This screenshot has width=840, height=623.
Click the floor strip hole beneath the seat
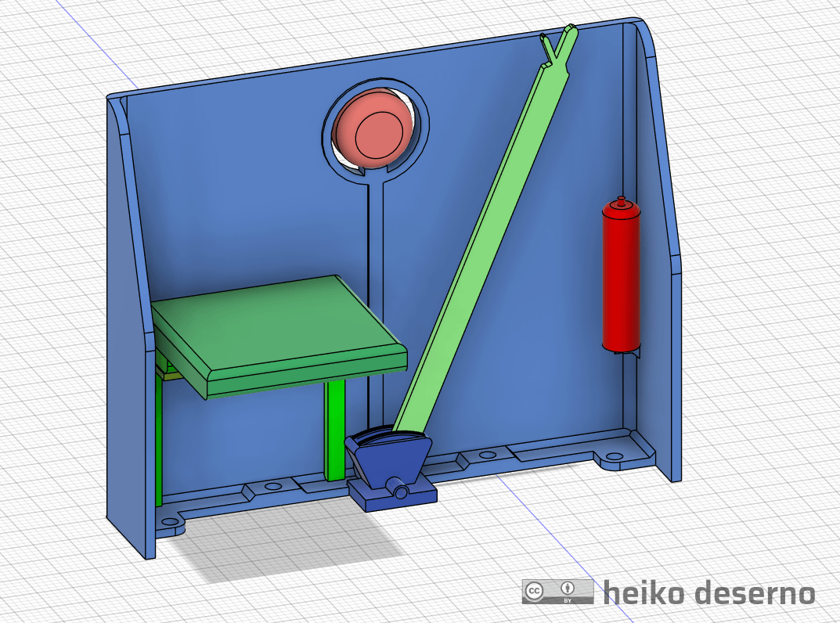pyautogui.click(x=272, y=487)
